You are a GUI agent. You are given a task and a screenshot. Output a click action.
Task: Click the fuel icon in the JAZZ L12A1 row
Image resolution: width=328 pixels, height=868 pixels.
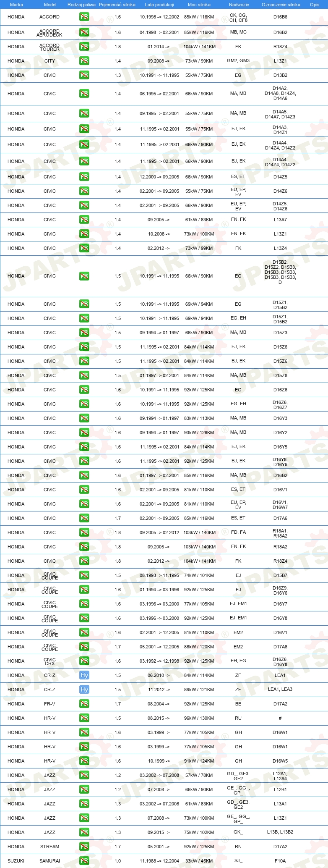pos(84,775)
